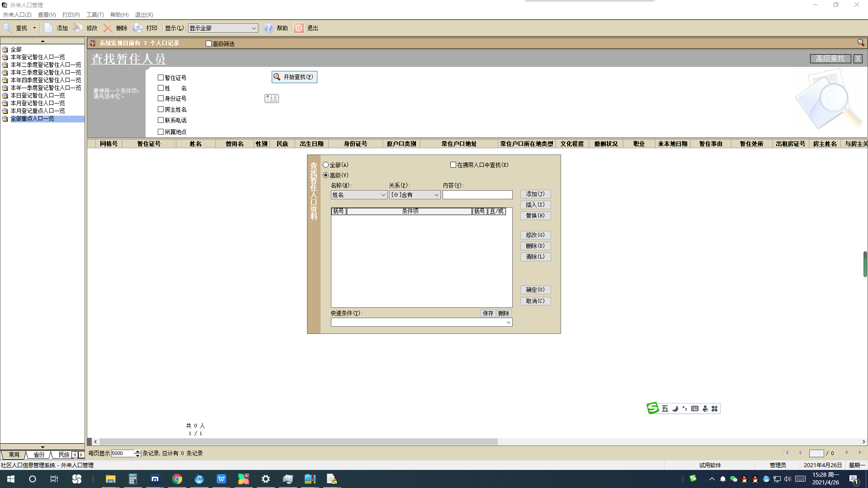
Task: Click the 开始查找 (Start Search) icon
Action: pos(293,76)
